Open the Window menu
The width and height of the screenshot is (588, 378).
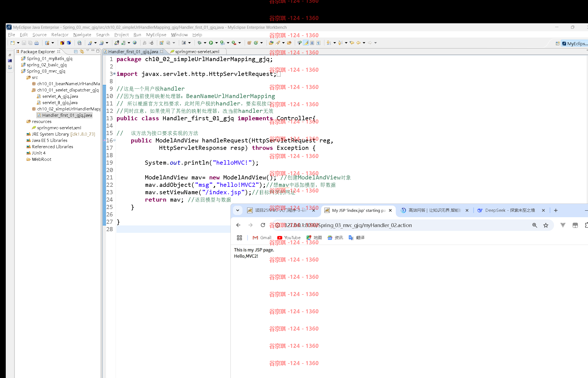coord(179,35)
